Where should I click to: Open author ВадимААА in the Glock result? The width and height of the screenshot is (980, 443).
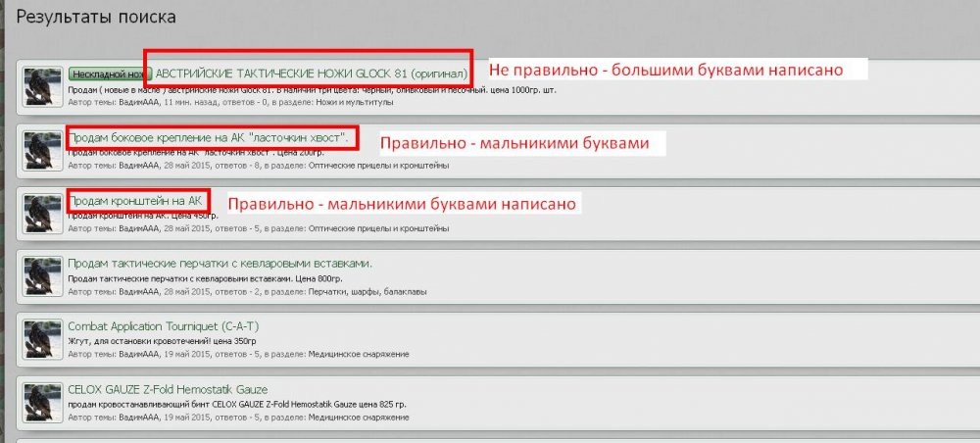(139, 102)
